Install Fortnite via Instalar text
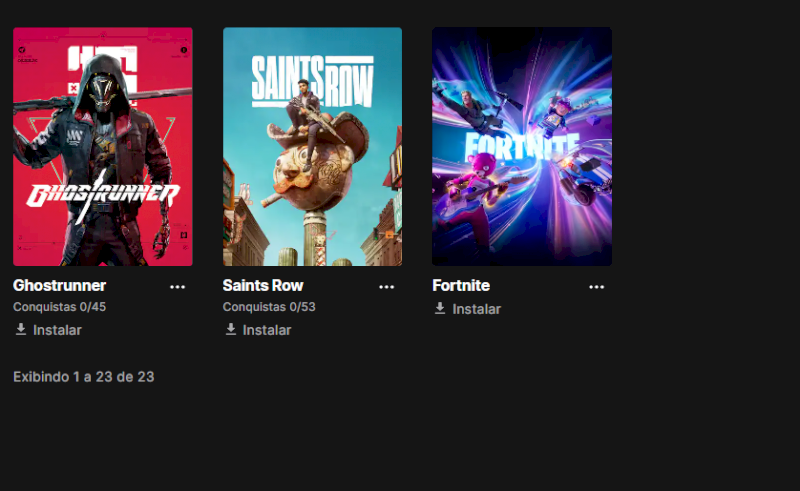 pyautogui.click(x=477, y=309)
